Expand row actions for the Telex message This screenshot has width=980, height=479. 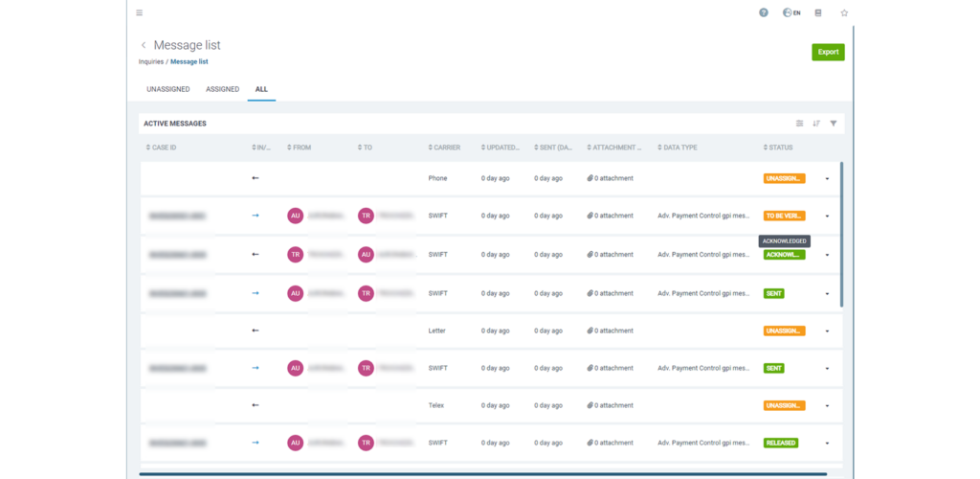(827, 406)
